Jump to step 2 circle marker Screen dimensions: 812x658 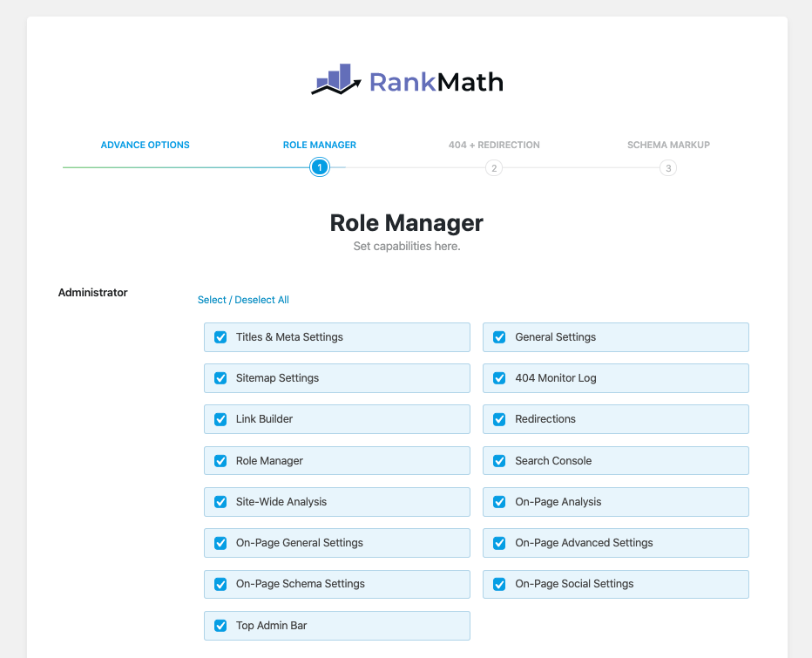(494, 168)
